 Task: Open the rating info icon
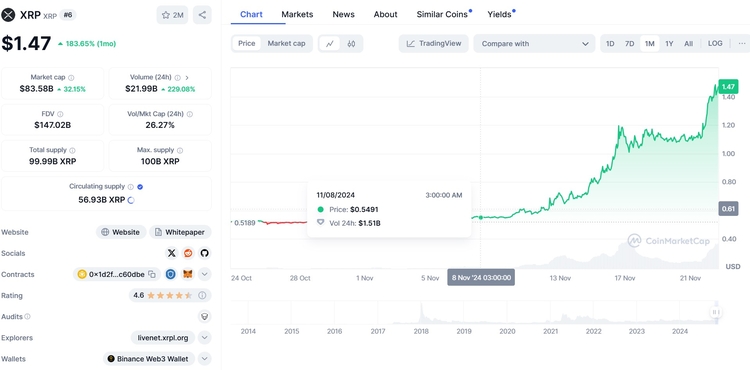pos(202,295)
